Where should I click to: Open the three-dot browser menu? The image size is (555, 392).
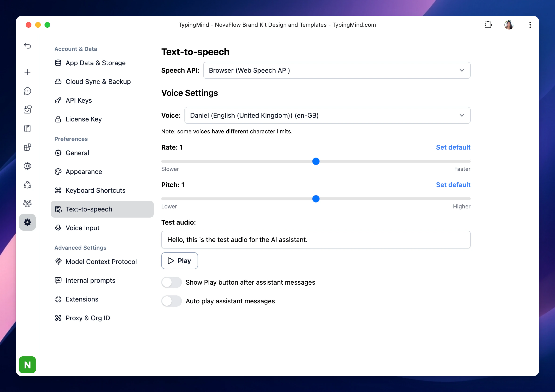(530, 25)
